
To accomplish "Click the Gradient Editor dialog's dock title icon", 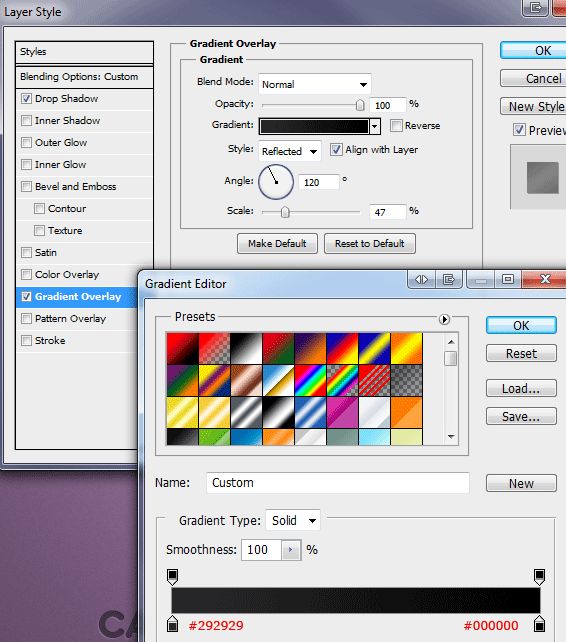I will 449,279.
